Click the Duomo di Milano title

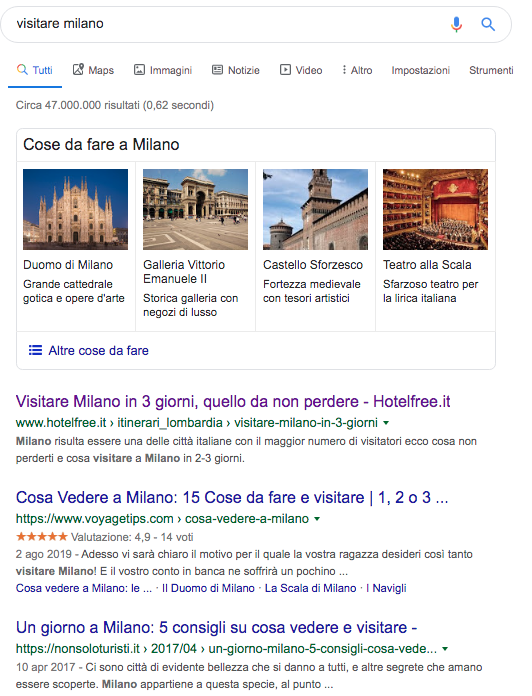(68, 265)
